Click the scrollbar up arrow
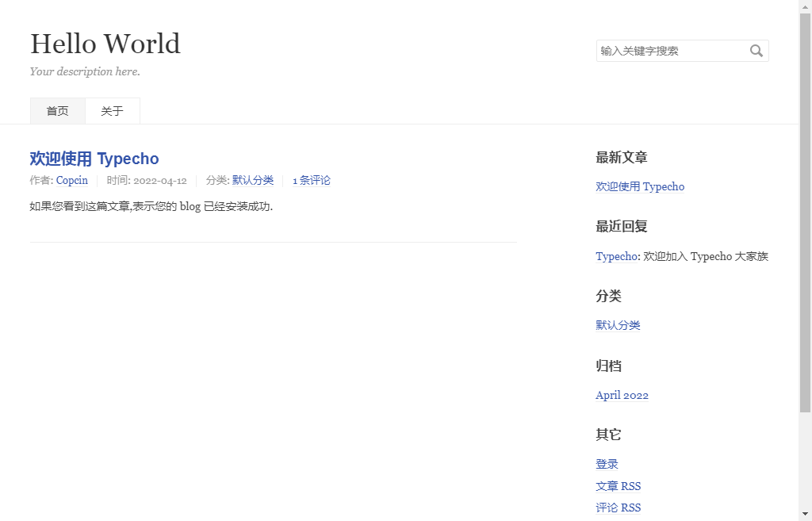The width and height of the screenshot is (812, 521). 806,6
